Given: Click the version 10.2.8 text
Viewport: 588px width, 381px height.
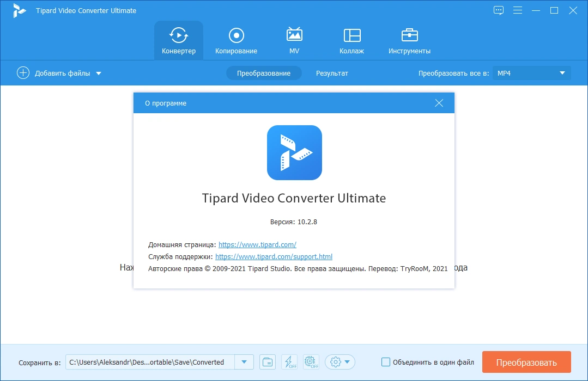Looking at the screenshot, I should point(294,222).
